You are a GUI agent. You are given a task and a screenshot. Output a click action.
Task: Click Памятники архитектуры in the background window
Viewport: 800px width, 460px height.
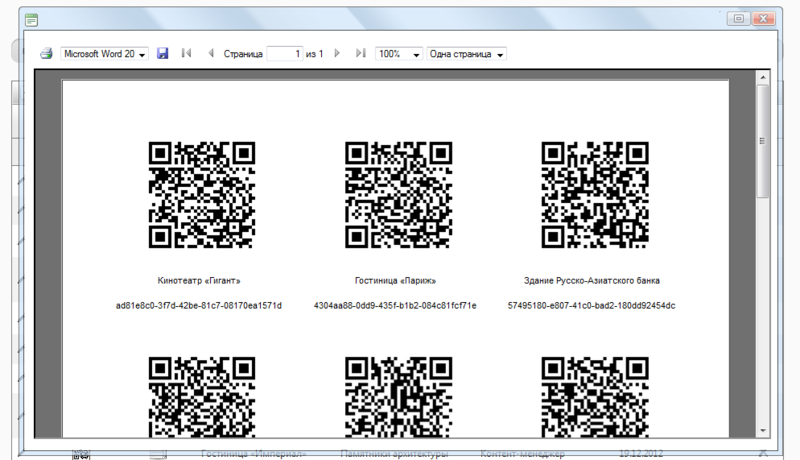click(x=394, y=453)
